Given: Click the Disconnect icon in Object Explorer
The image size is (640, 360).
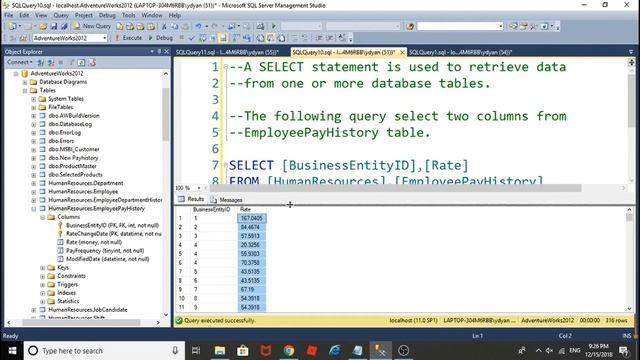Looking at the screenshot, I should [51, 62].
